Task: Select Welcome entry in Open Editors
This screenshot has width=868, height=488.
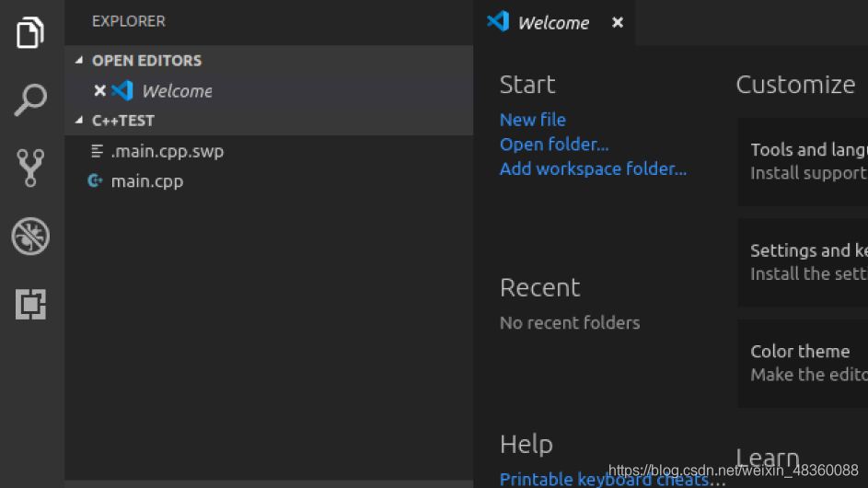Action: pyautogui.click(x=269, y=91)
